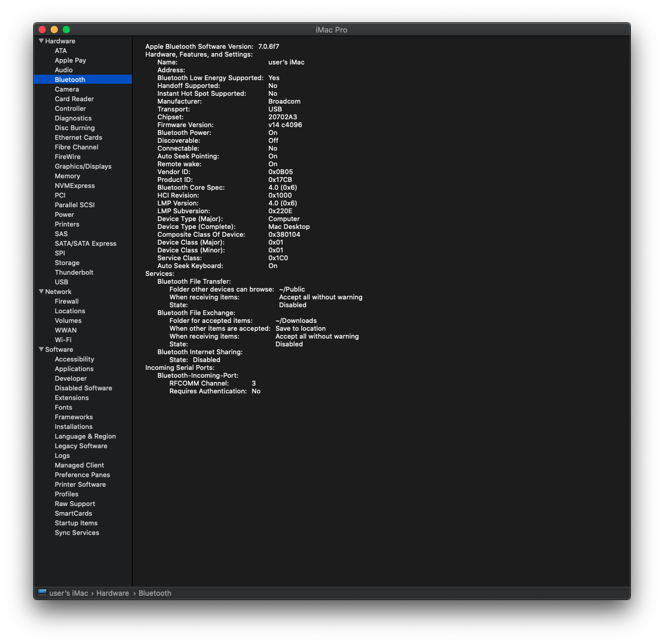Viewport: 664px width, 644px height.
Task: Open the Controller entry
Action: tap(70, 108)
